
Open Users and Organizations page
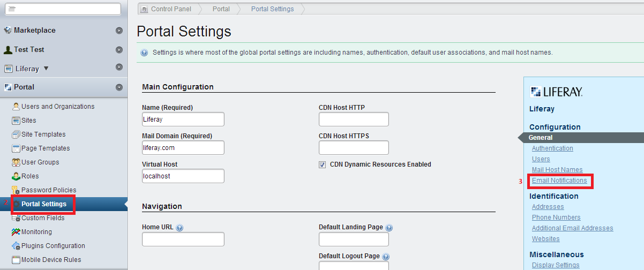[58, 107]
